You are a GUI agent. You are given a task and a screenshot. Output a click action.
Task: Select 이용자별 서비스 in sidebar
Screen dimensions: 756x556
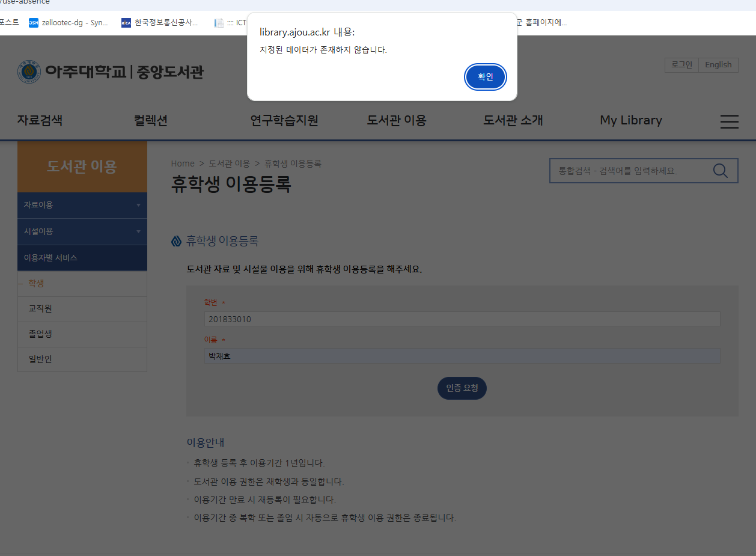[82, 258]
